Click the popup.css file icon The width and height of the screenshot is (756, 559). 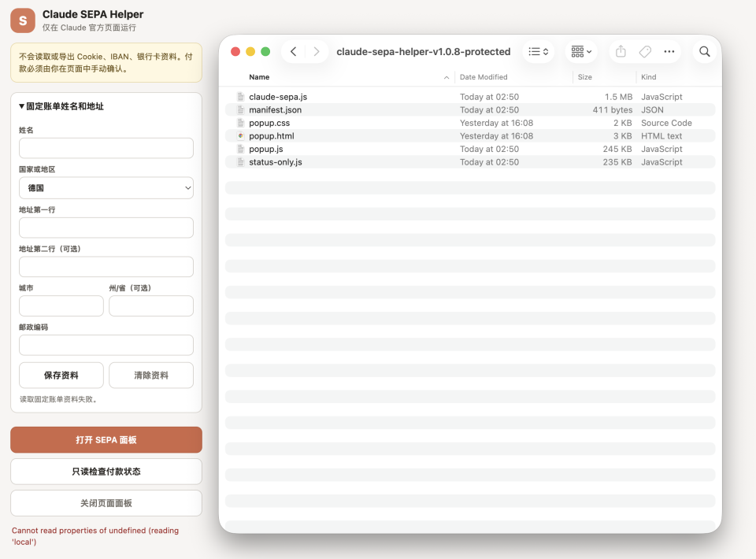tap(241, 123)
